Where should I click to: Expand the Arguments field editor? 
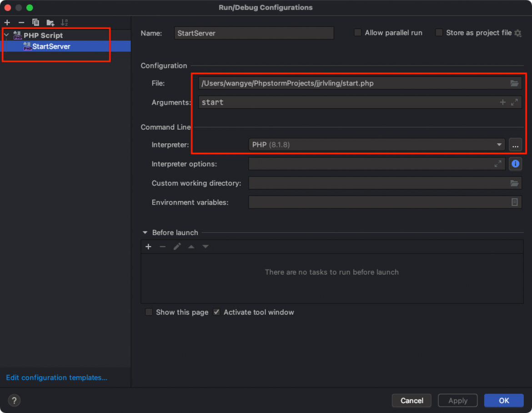tap(514, 102)
